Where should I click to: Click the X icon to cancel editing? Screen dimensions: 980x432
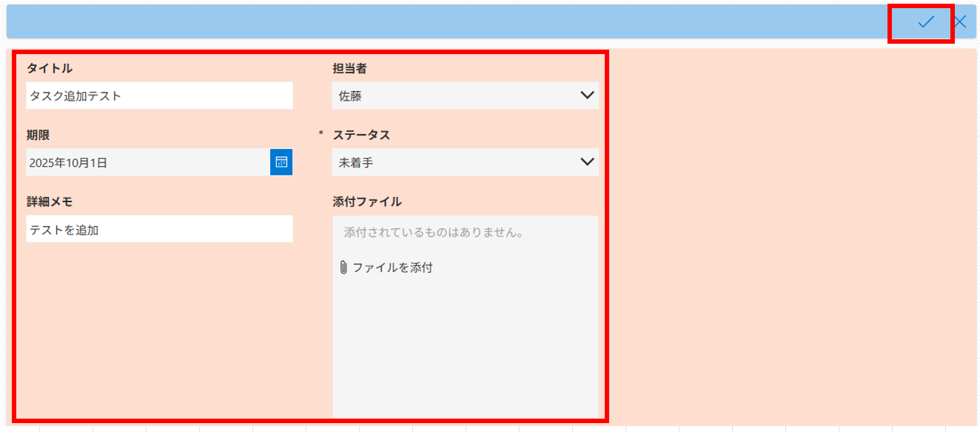(960, 22)
